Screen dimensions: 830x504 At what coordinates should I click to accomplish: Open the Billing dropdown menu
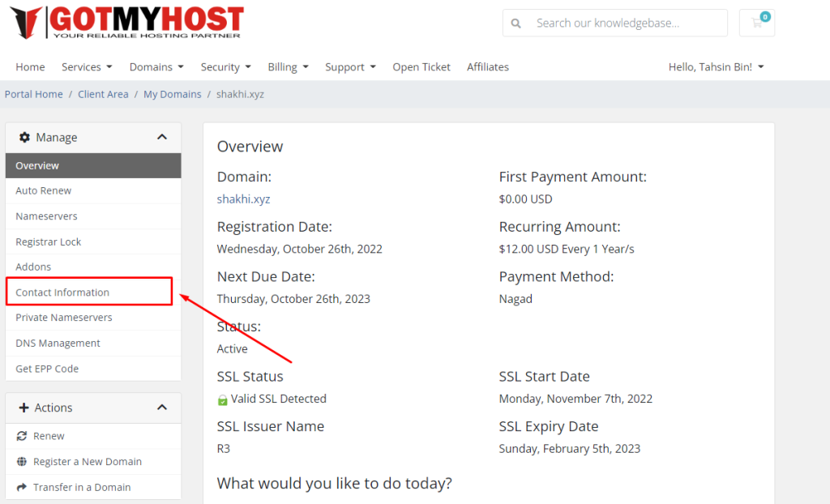click(x=288, y=67)
